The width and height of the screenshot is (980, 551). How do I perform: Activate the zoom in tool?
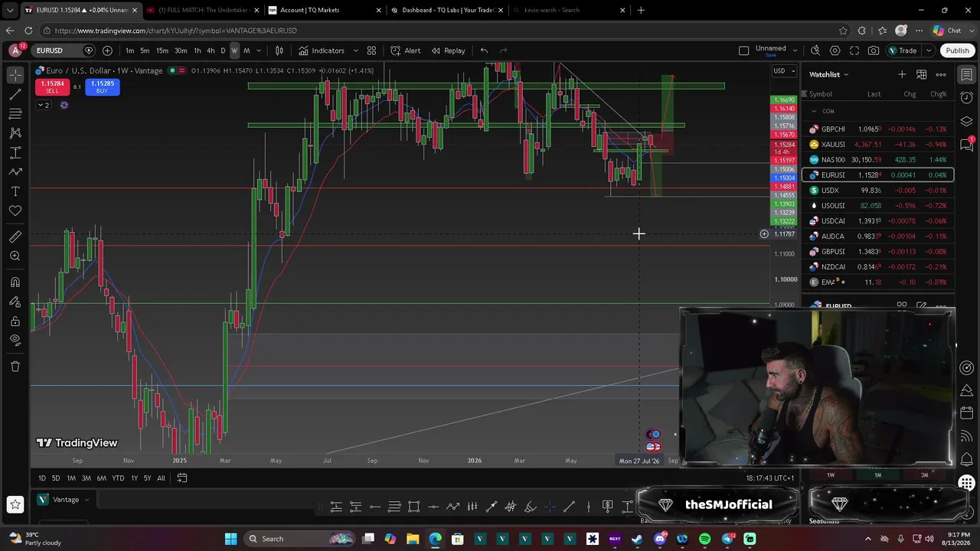pos(15,256)
